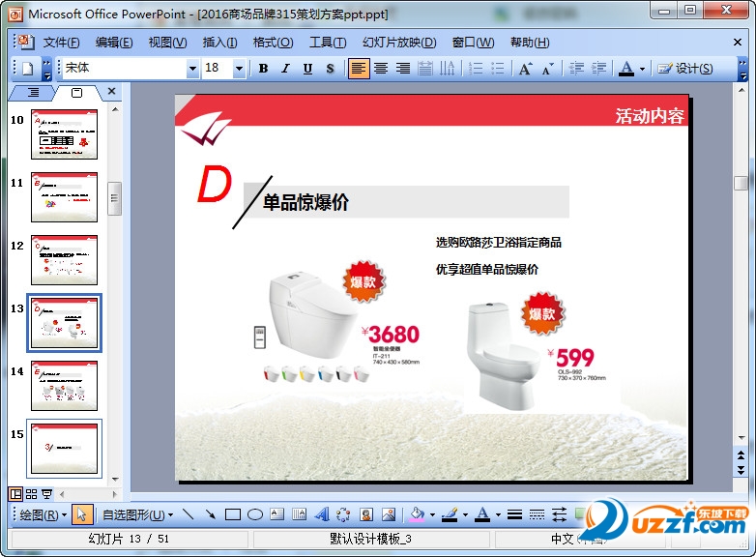Decrease font size
The height and width of the screenshot is (557, 756).
point(548,69)
